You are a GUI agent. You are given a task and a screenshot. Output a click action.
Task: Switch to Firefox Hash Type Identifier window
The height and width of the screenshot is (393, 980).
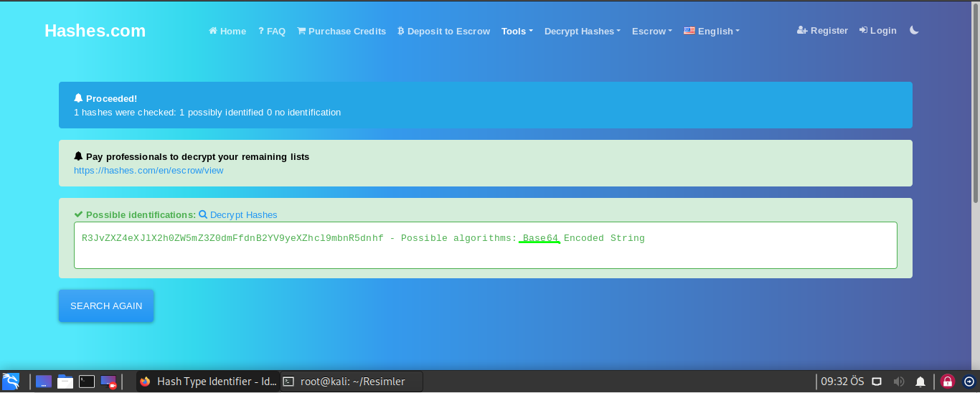[x=207, y=382]
